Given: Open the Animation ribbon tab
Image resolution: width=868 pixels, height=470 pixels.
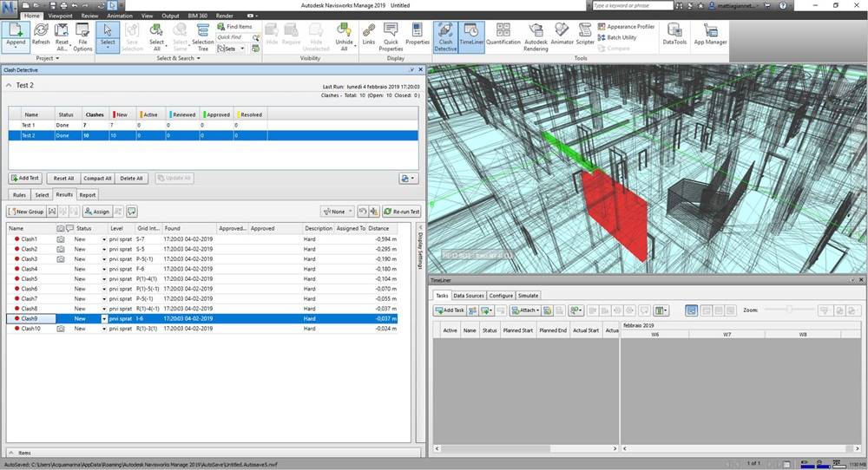Looking at the screenshot, I should coord(120,16).
